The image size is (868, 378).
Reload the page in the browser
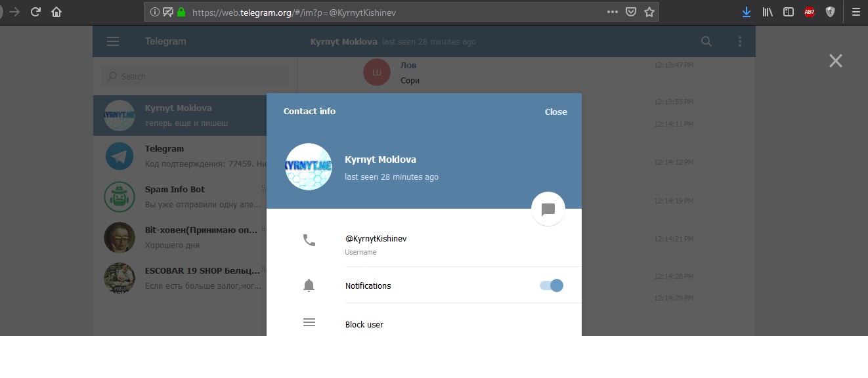[x=35, y=12]
